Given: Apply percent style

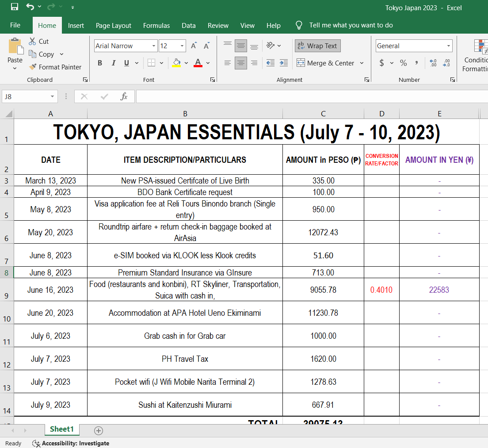Looking at the screenshot, I should point(403,63).
